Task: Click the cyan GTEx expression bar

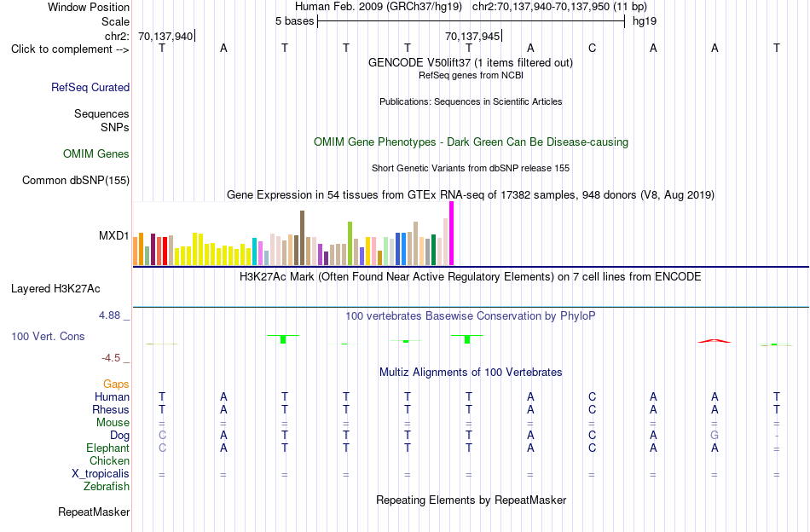Action: (x=254, y=252)
